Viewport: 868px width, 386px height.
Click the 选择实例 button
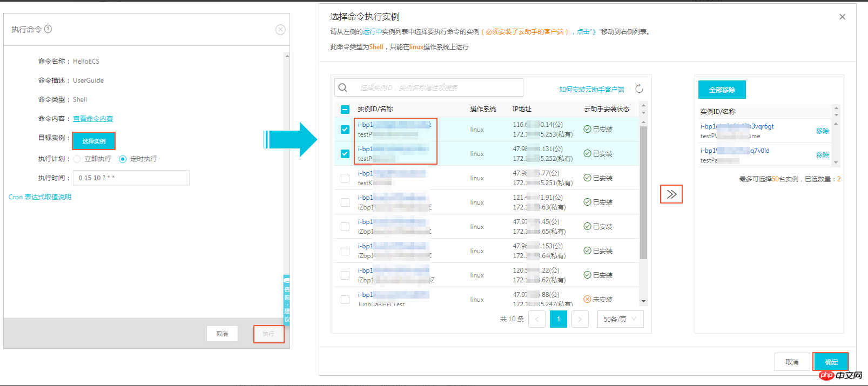click(x=93, y=141)
